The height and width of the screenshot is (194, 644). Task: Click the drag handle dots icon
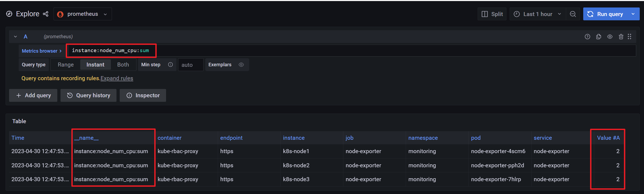630,37
